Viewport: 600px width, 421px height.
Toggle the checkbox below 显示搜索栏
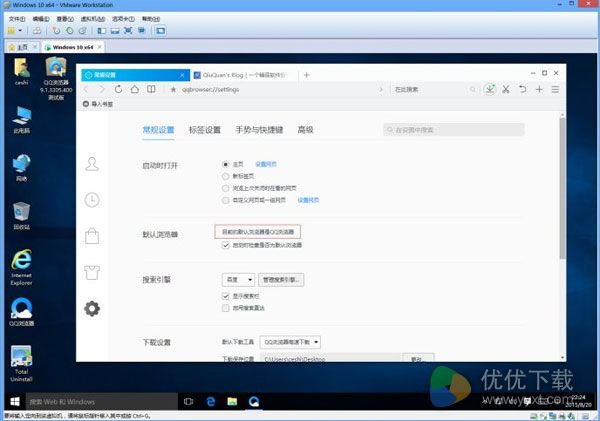coord(225,308)
